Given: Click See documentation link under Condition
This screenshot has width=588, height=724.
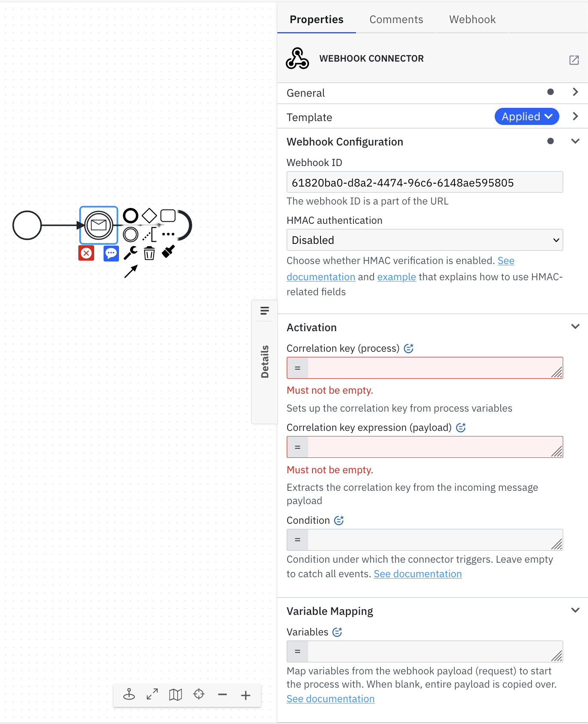Looking at the screenshot, I should (418, 573).
